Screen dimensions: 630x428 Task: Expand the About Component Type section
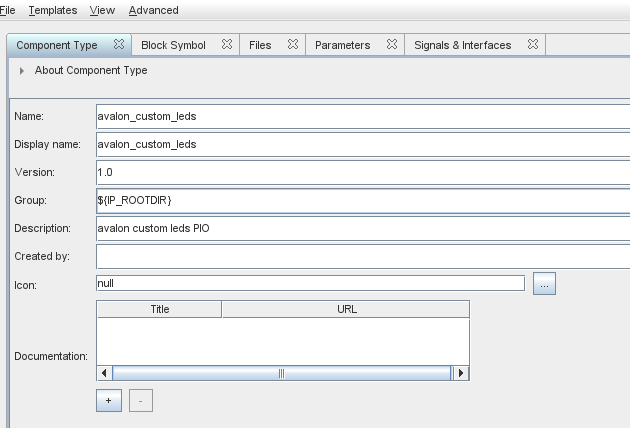pos(22,71)
